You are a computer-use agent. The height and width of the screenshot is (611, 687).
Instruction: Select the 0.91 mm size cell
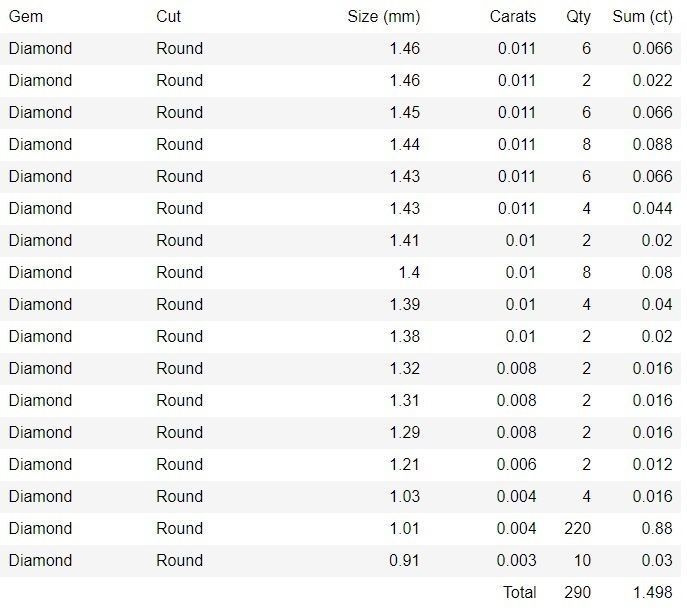point(404,560)
